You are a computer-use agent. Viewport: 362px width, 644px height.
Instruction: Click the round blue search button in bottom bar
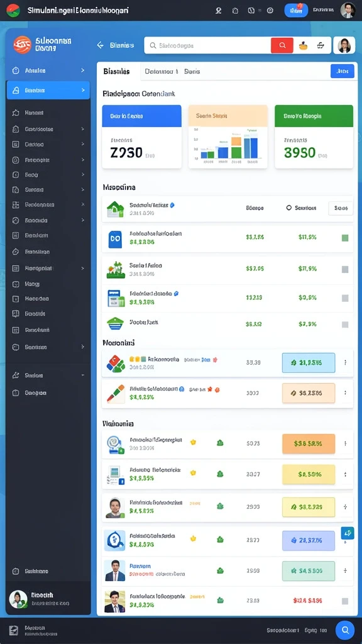345,630
